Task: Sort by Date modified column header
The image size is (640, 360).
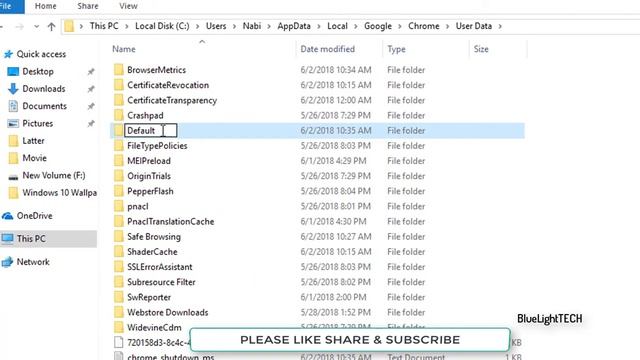Action: tap(327, 49)
